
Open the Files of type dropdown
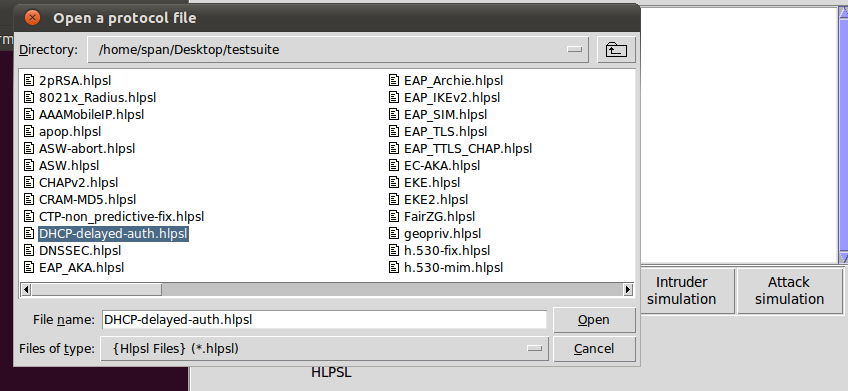(324, 349)
